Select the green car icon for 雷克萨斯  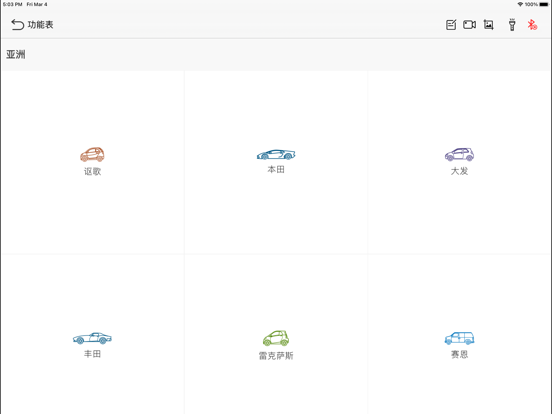(x=276, y=338)
